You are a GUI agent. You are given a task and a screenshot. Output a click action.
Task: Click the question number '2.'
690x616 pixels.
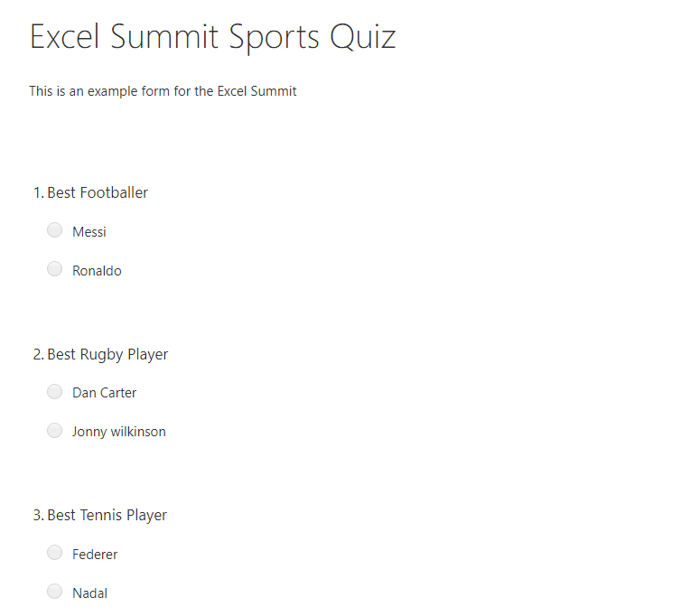pyautogui.click(x=38, y=354)
